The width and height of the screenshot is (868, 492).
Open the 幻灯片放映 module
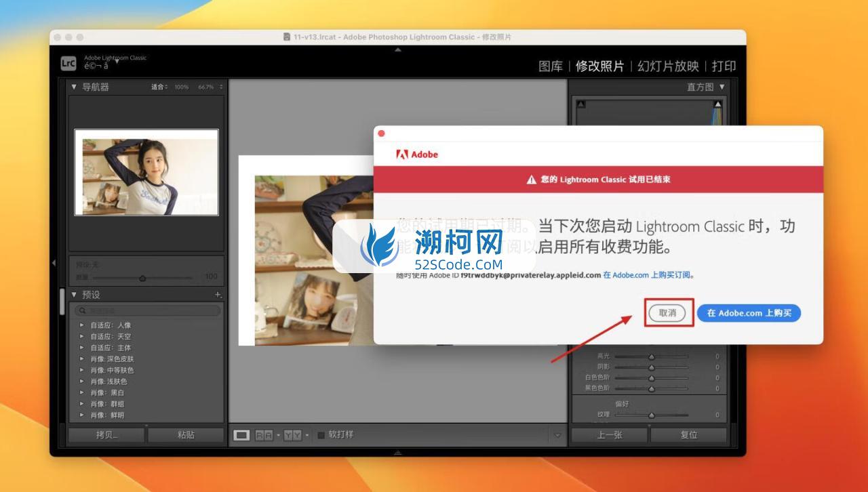coord(668,66)
